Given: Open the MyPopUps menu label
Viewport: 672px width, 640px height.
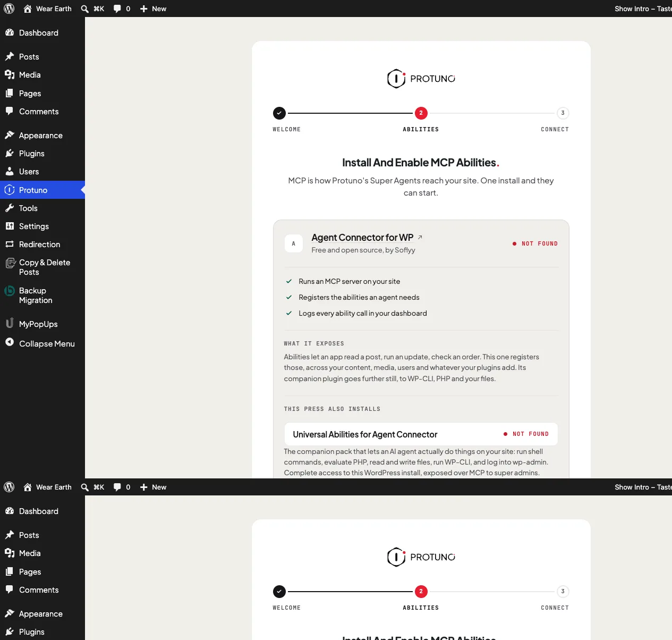Looking at the screenshot, I should (38, 324).
